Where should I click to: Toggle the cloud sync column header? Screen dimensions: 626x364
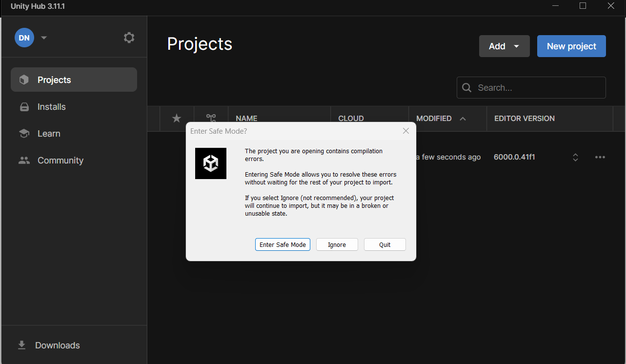tap(350, 118)
